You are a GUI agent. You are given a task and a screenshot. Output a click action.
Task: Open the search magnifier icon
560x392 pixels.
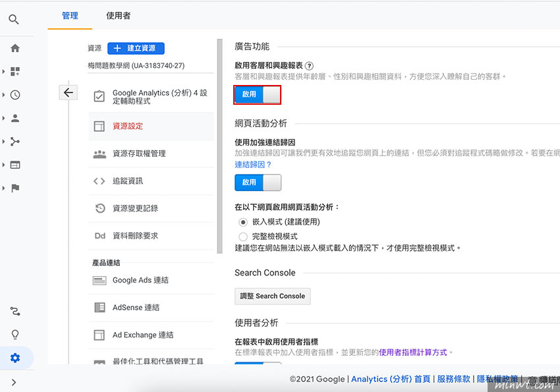pyautogui.click(x=14, y=19)
